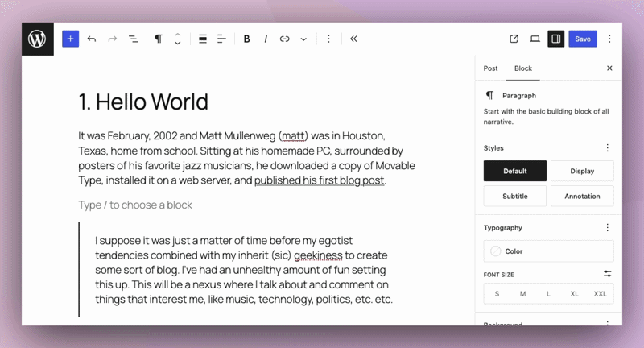The height and width of the screenshot is (348, 644).
Task: Switch to the Post tab
Action: [x=490, y=68]
